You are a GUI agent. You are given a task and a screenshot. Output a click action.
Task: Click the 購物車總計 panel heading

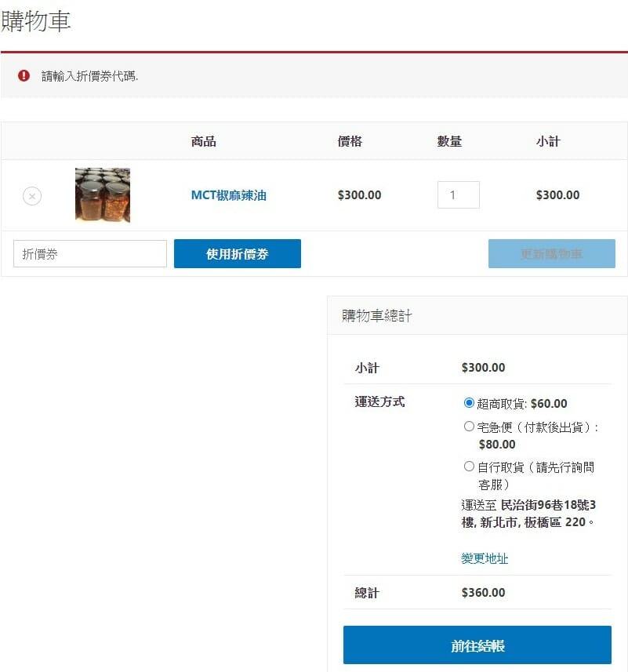pos(376,316)
